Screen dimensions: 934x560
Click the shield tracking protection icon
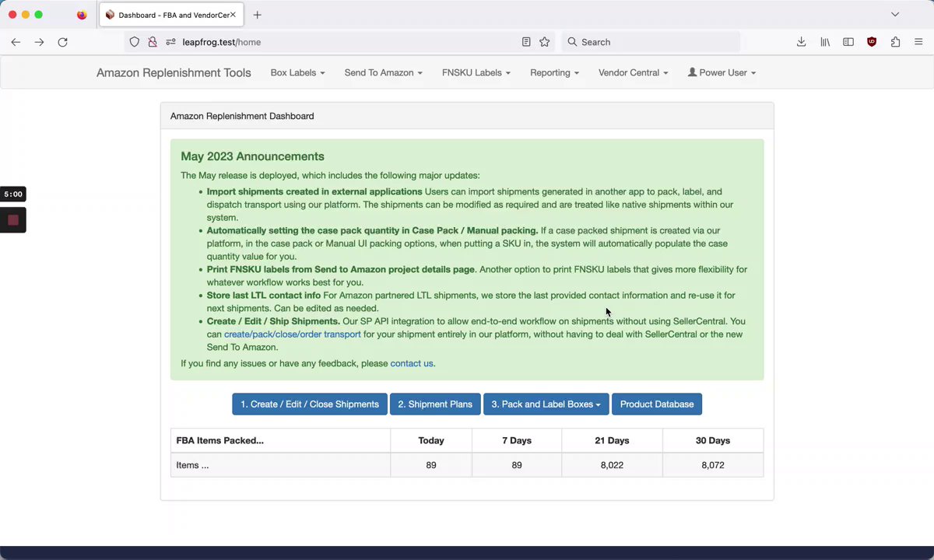click(135, 42)
